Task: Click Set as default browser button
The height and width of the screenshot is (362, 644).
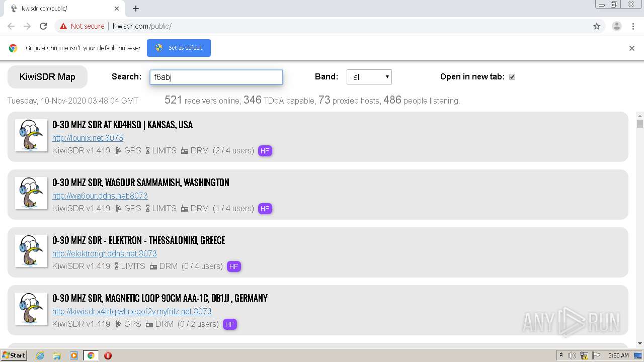Action: pos(179,48)
